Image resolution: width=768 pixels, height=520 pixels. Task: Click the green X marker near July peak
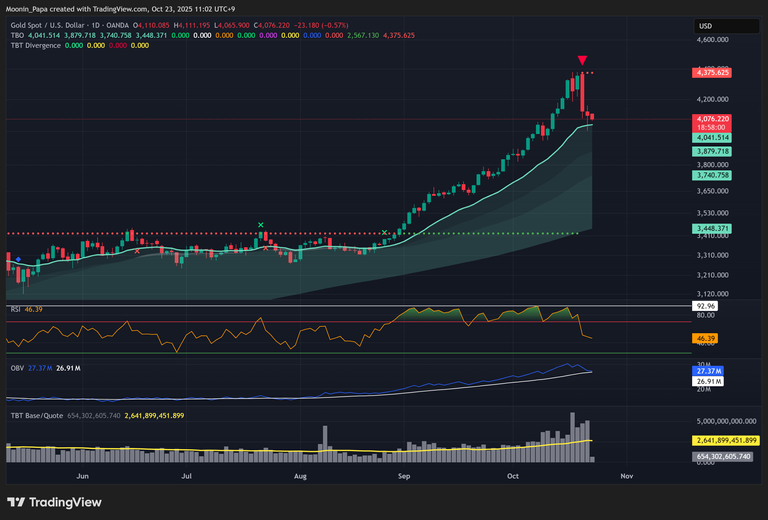pyautogui.click(x=261, y=225)
